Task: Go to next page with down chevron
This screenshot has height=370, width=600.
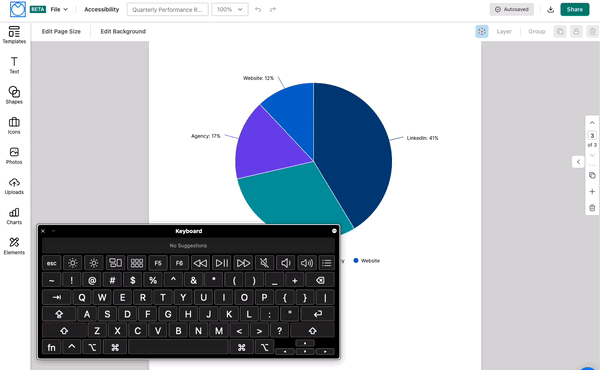Action: [x=592, y=155]
